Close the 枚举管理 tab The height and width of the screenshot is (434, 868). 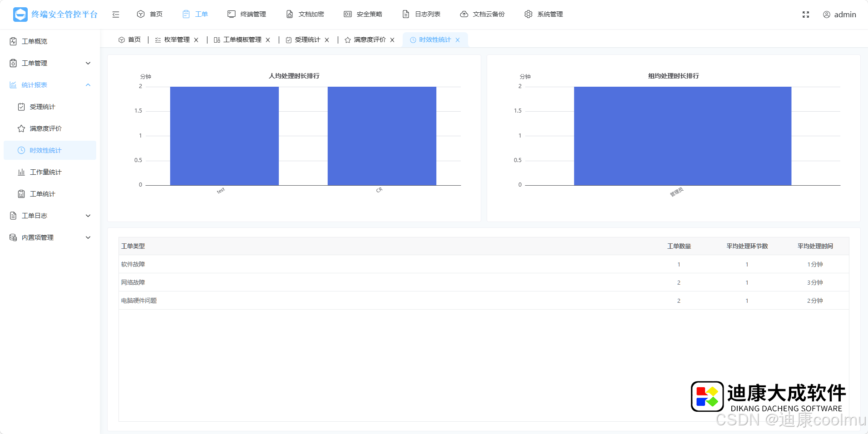pyautogui.click(x=196, y=40)
